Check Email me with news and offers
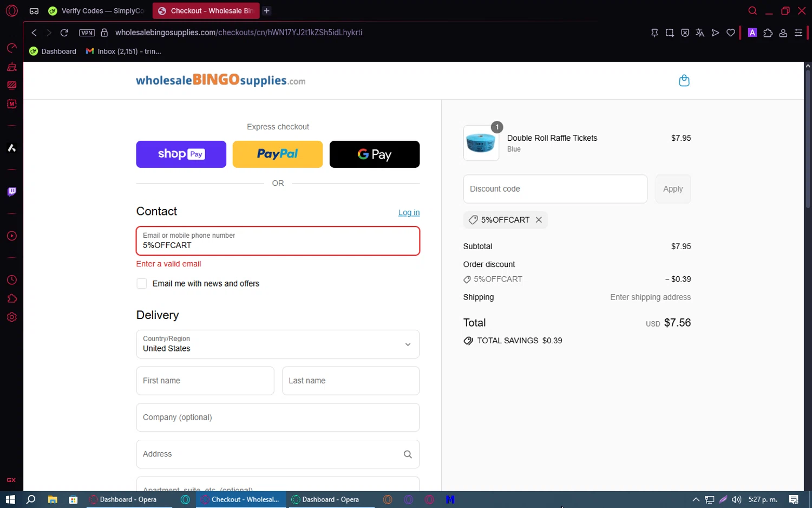Viewport: 812px width, 508px height. click(142, 284)
